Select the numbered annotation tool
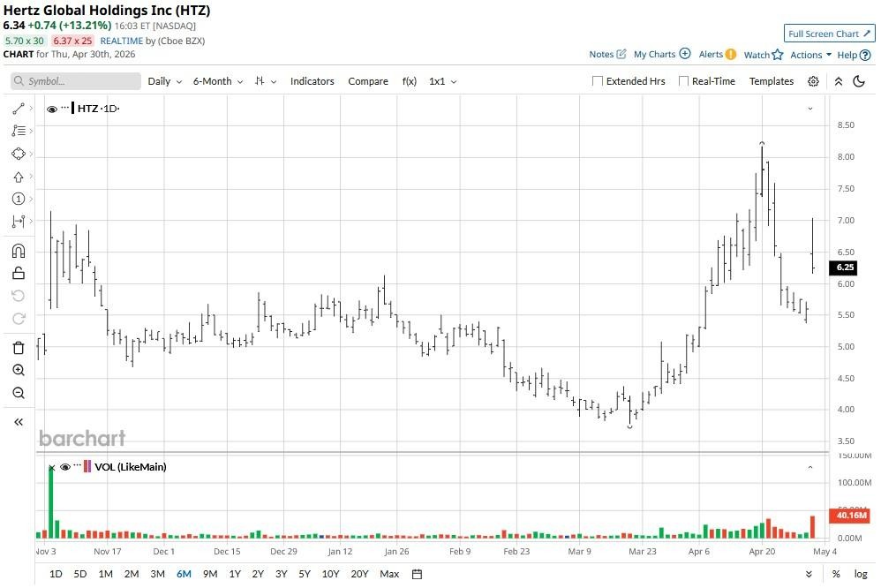The width and height of the screenshot is (881, 588). pyautogui.click(x=18, y=199)
